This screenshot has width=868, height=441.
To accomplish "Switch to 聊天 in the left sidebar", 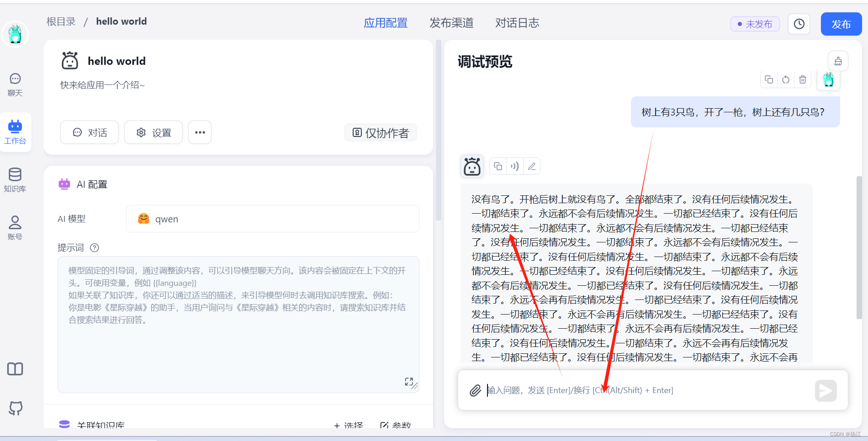I will 15,84.
